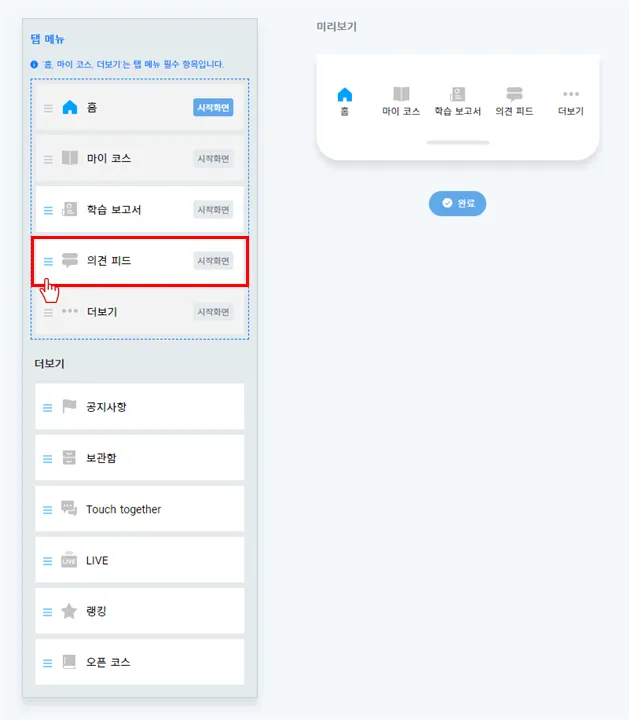The image size is (629, 720).
Task: Click the 보관함 archive drawer icon
Action: pos(69,457)
